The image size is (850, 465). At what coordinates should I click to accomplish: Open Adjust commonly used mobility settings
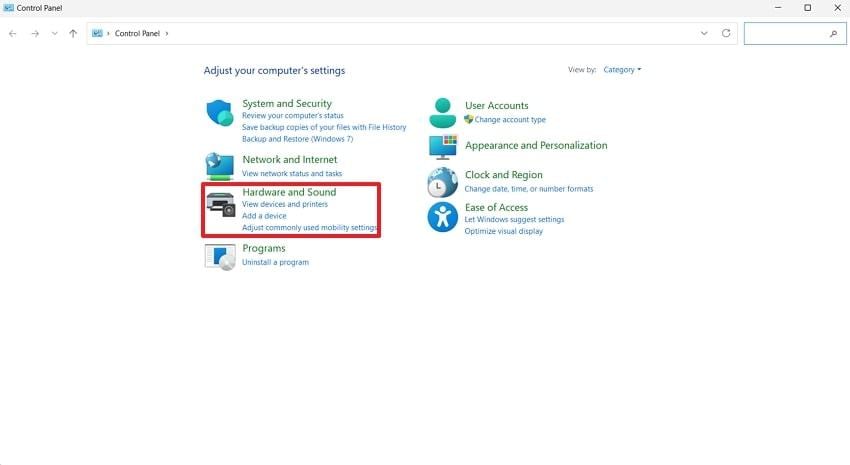(x=310, y=228)
